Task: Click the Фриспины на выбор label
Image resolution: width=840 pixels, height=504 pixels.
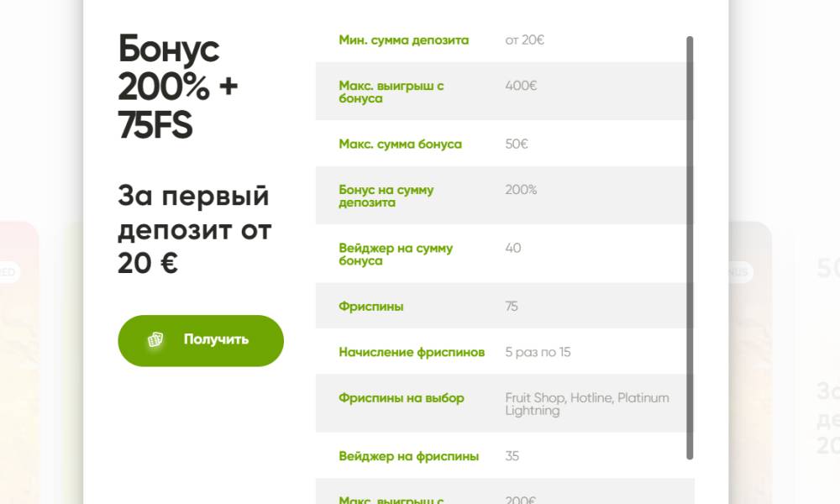Action: (x=402, y=398)
